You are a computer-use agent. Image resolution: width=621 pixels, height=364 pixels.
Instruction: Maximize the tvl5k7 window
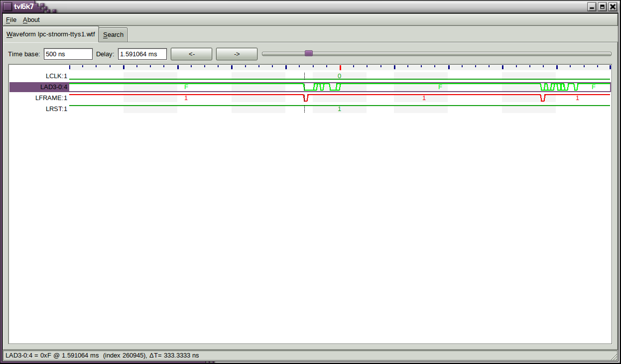click(602, 6)
